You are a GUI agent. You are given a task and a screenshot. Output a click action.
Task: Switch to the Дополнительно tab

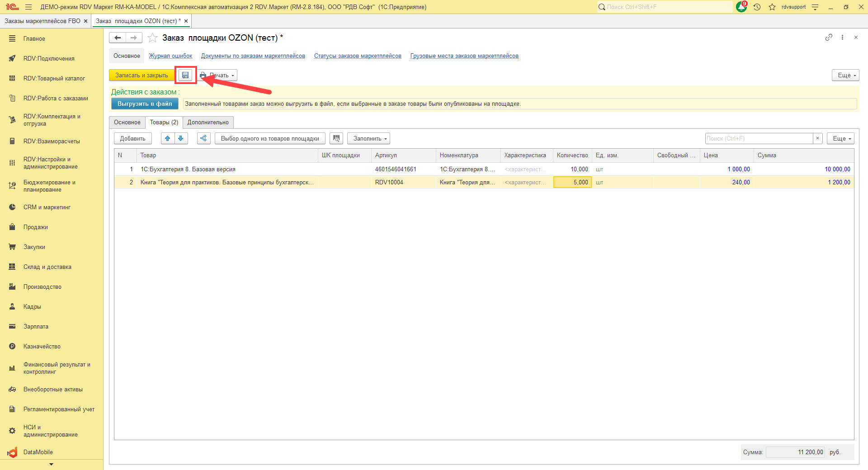coord(208,122)
